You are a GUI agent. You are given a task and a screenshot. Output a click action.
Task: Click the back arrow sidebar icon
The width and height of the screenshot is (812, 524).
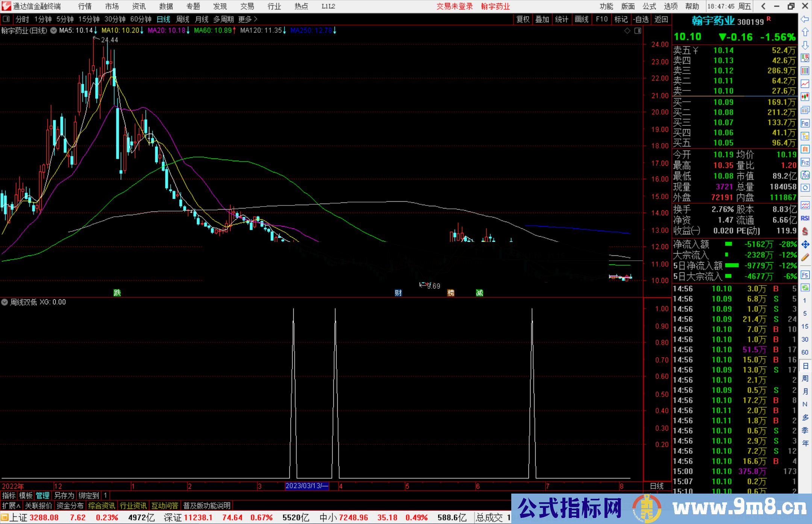pos(805,19)
